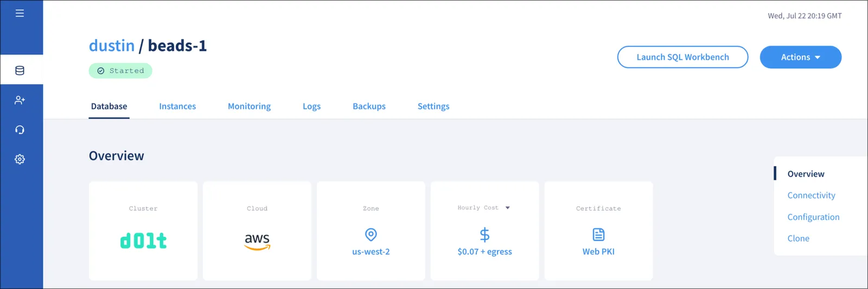Select the database icon in sidebar

click(x=20, y=70)
